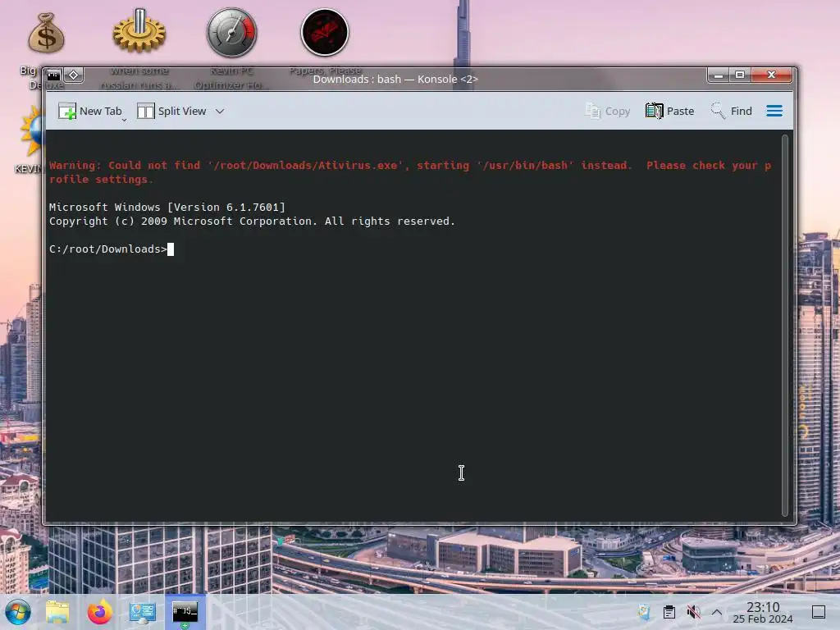Click the Microsoft Windows version line

coord(167,208)
